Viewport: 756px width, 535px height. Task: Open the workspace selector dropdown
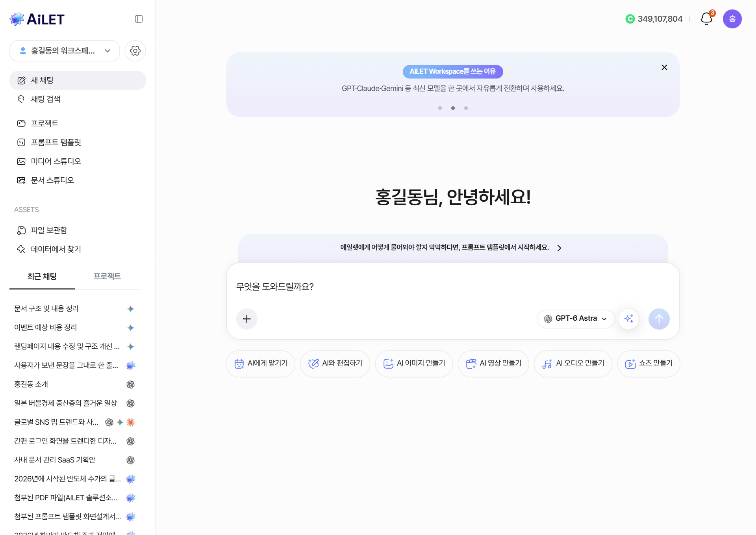pyautogui.click(x=65, y=51)
